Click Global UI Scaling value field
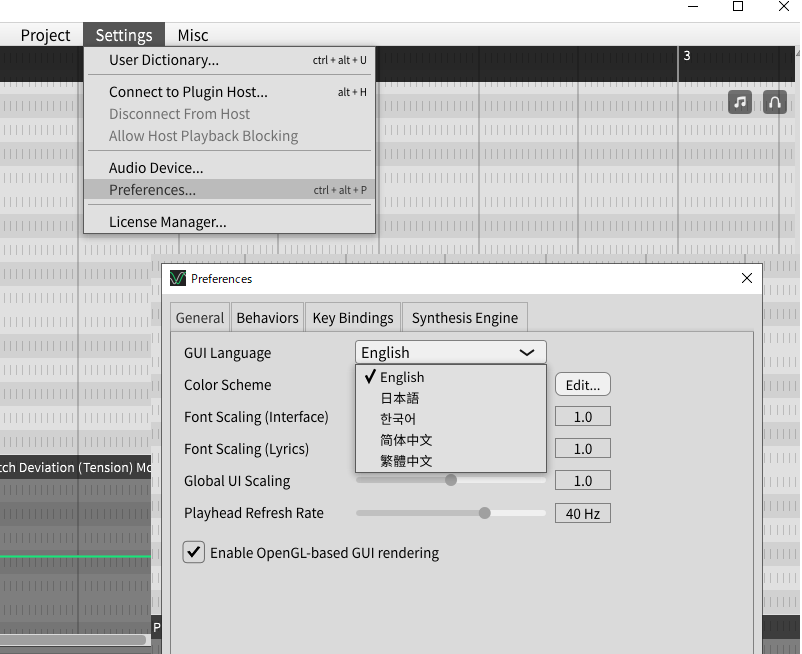The height and width of the screenshot is (654, 802). 583,481
